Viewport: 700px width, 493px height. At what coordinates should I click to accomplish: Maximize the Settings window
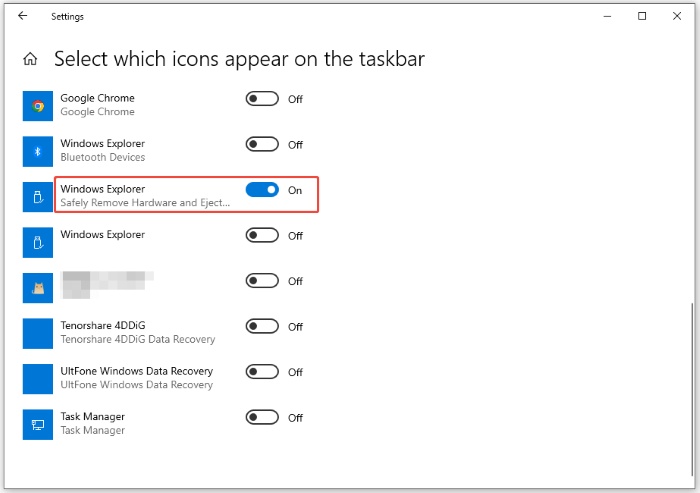pos(642,16)
